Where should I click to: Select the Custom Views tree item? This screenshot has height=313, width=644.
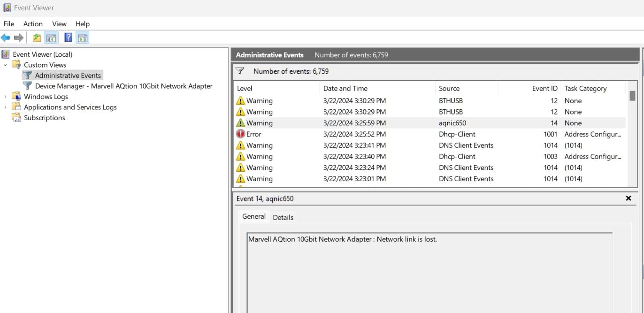pyautogui.click(x=45, y=65)
